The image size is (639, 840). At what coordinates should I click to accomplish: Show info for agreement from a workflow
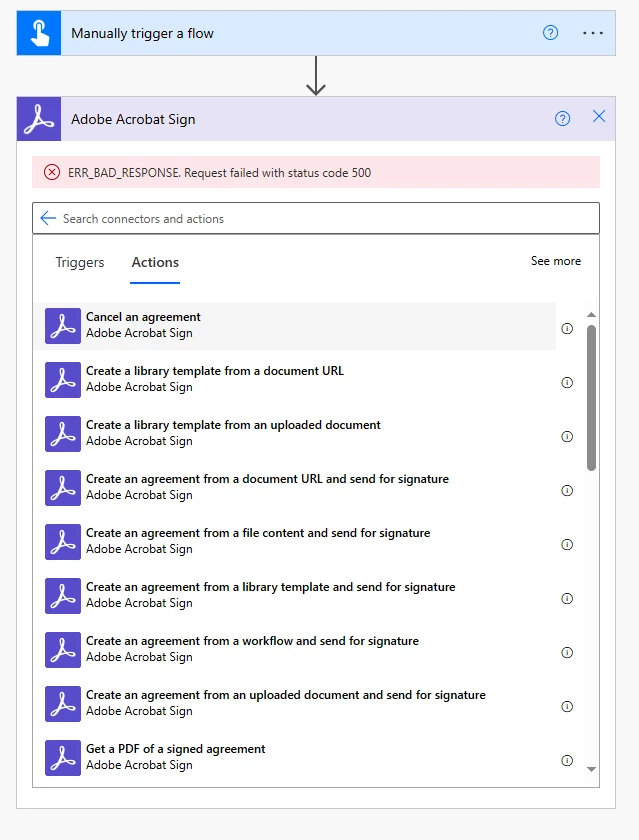tap(567, 652)
